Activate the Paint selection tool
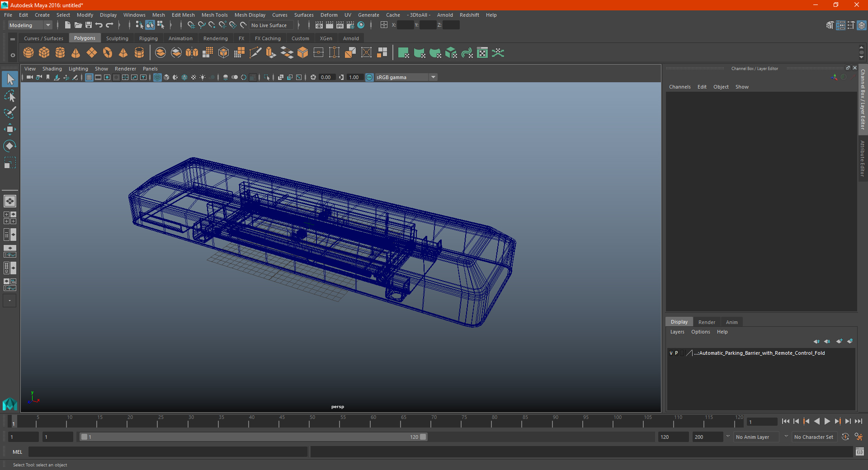 (x=9, y=113)
